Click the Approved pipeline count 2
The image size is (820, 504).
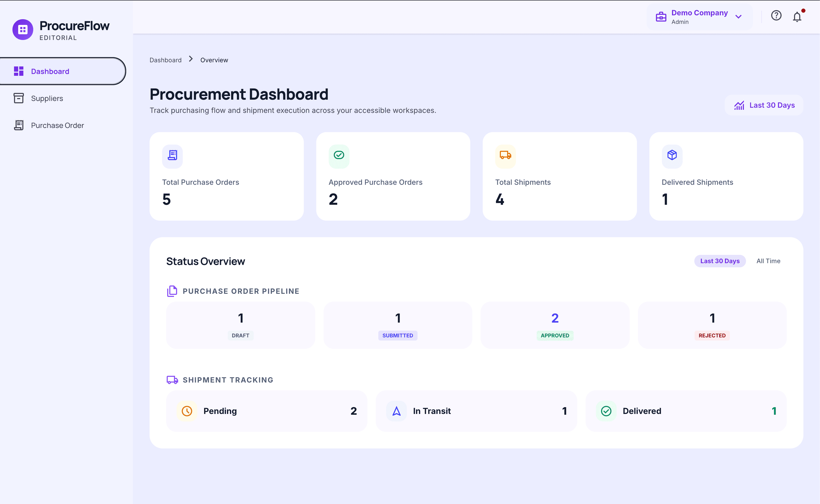coord(555,318)
